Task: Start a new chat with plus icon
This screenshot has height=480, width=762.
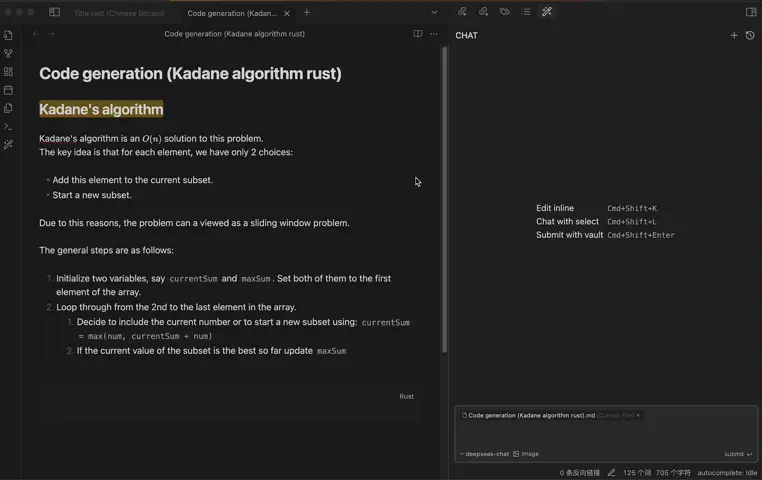Action: [734, 35]
